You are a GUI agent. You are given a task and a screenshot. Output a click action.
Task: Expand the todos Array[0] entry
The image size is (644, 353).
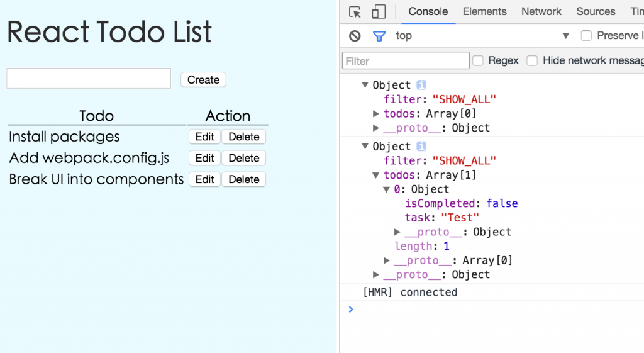(x=376, y=114)
